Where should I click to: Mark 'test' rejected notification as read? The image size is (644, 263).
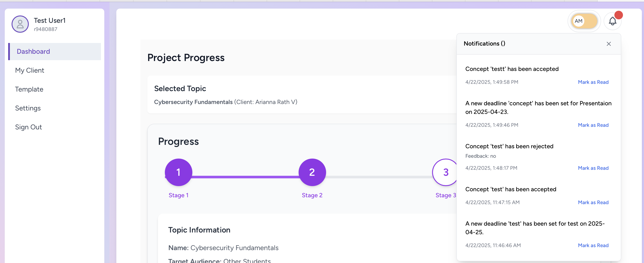593,168
